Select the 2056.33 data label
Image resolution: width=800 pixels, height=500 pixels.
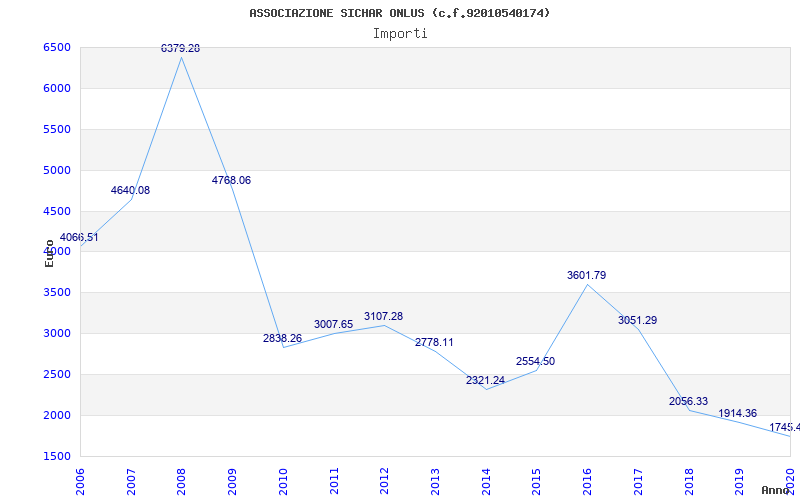click(688, 402)
